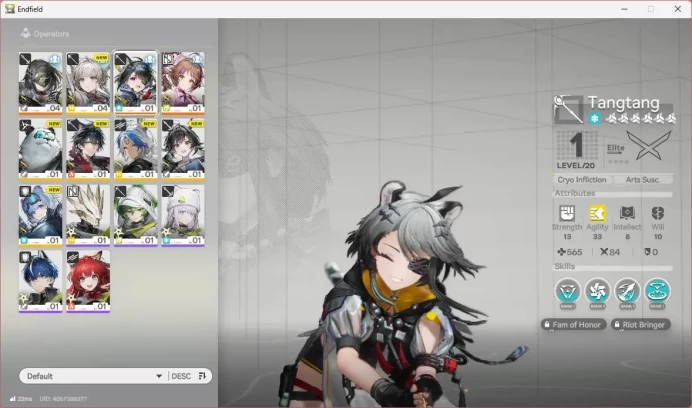
Task: Open the third skill arrow icon
Action: pyautogui.click(x=627, y=291)
